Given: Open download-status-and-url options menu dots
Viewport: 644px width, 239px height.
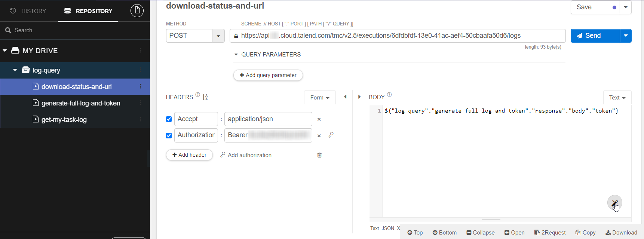Looking at the screenshot, I should pyautogui.click(x=141, y=86).
